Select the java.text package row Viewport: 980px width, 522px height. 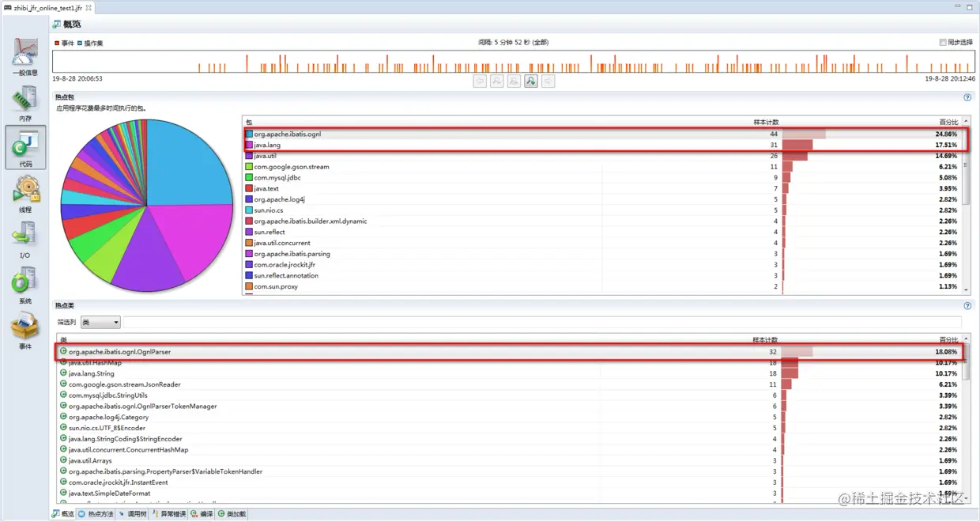pos(603,189)
